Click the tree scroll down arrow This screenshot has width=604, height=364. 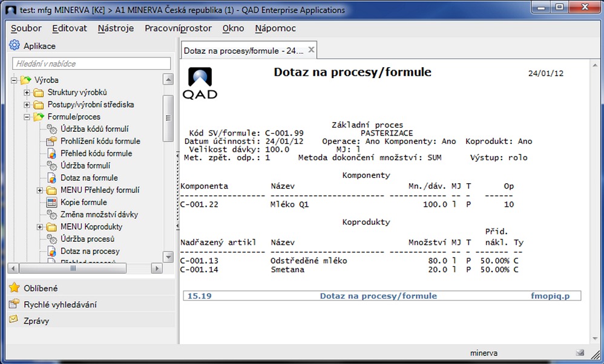coord(168,256)
